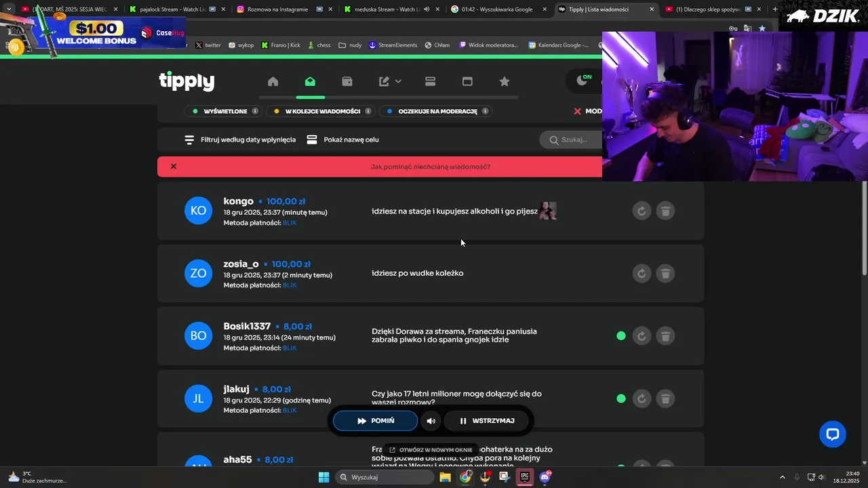
Task: Delete zosia_o's message with trash icon
Action: click(665, 273)
